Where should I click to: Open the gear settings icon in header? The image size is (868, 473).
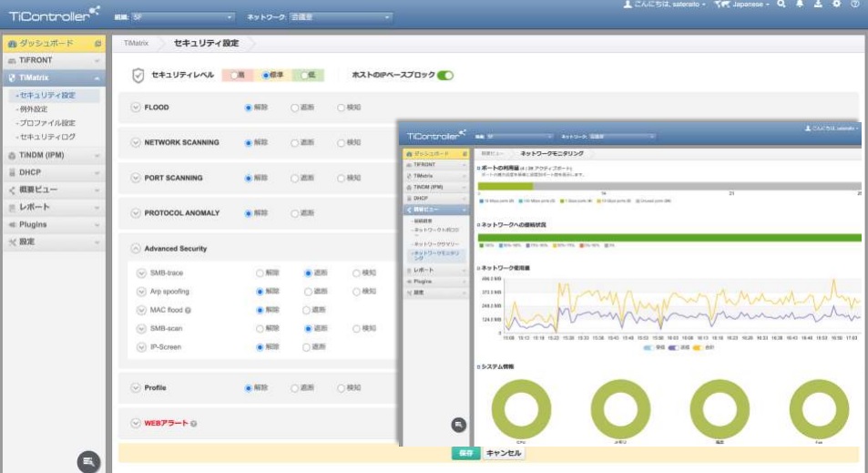[836, 4]
